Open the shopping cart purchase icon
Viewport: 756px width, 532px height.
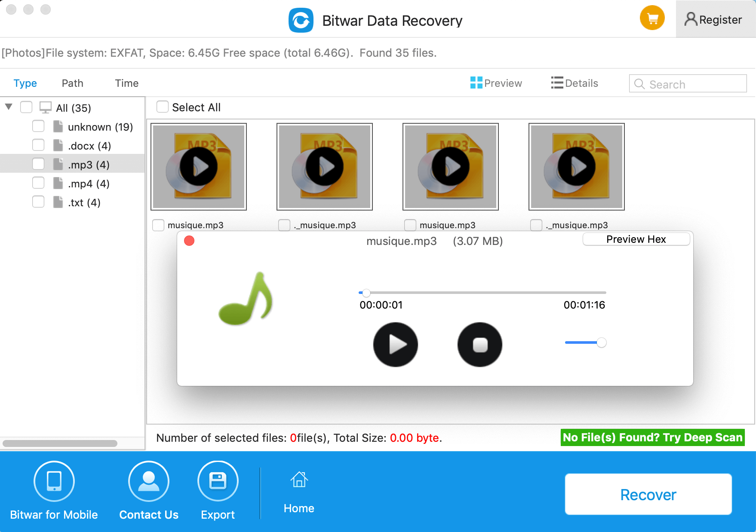click(x=652, y=18)
